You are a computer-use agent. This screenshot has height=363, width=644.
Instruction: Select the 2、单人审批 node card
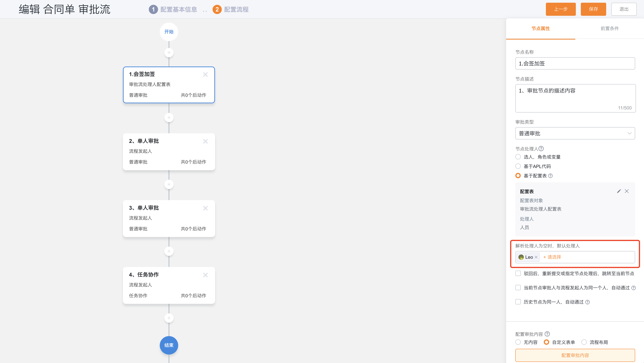(169, 152)
